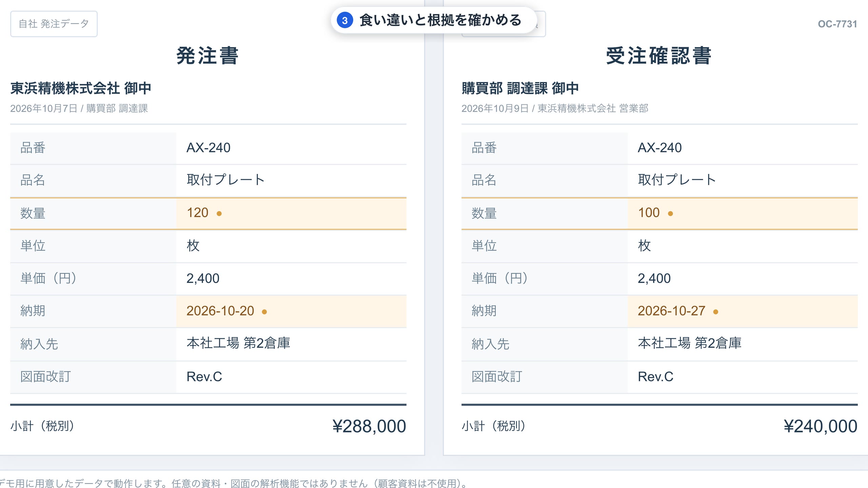Click 取付プレート product name in 受注確認書

(677, 180)
